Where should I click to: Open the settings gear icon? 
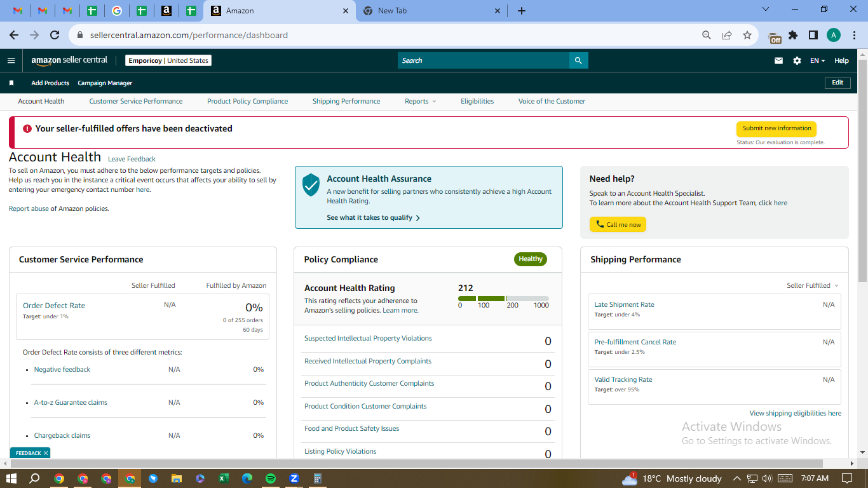point(797,61)
